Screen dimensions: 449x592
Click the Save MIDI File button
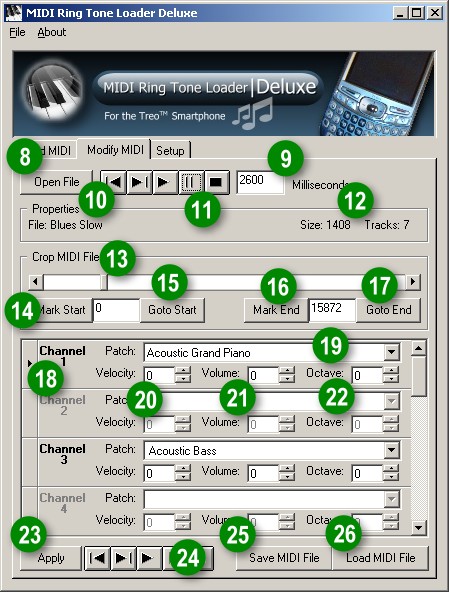point(284,558)
